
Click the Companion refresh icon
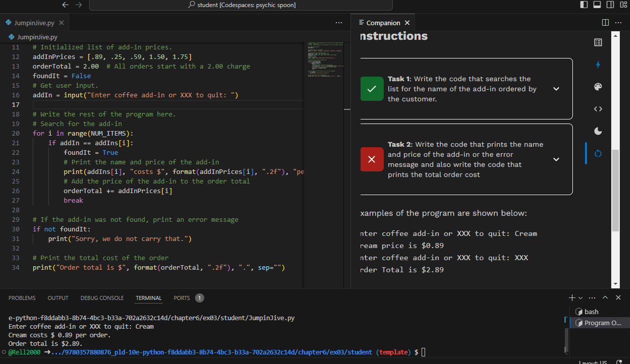tap(598, 153)
